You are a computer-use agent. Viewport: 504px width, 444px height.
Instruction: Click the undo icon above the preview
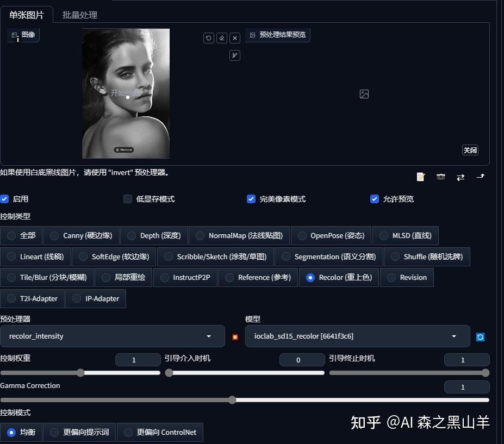(208, 38)
